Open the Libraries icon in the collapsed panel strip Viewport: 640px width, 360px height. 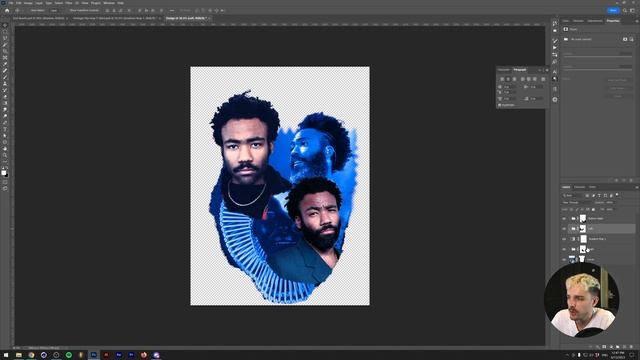[555, 99]
